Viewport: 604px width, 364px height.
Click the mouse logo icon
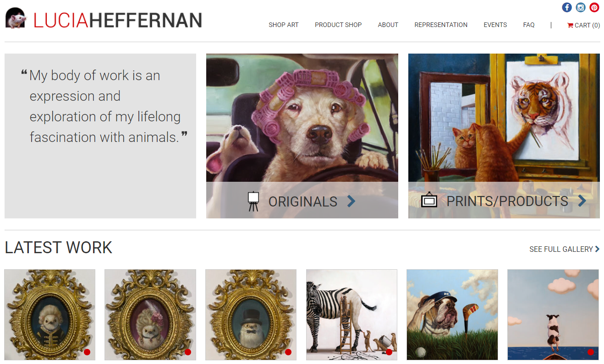16,18
